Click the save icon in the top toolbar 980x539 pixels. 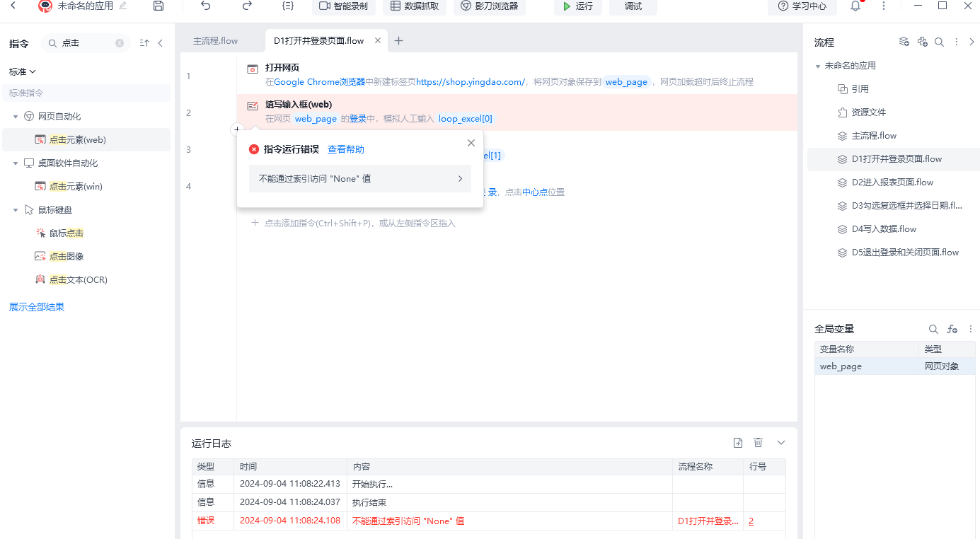(x=158, y=6)
